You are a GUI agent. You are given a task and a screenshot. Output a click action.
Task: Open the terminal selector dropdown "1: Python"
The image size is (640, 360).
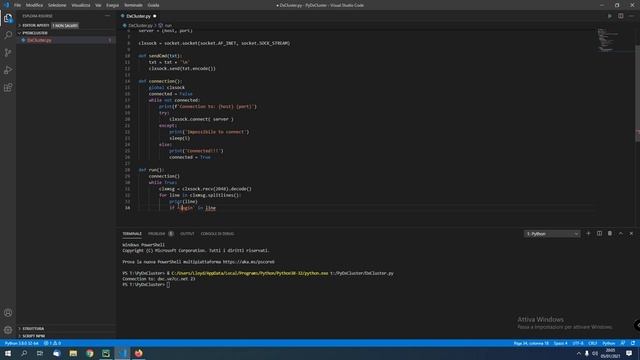(552, 234)
